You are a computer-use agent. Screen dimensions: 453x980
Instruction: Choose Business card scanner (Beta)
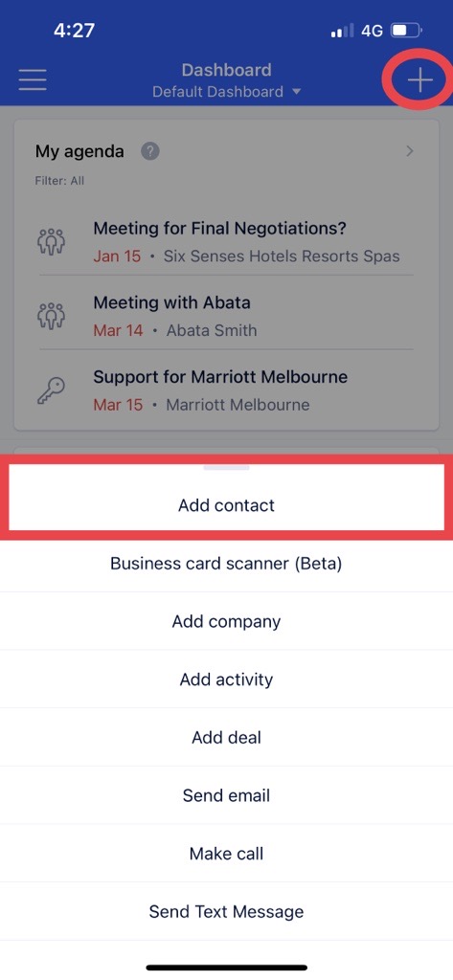226,563
